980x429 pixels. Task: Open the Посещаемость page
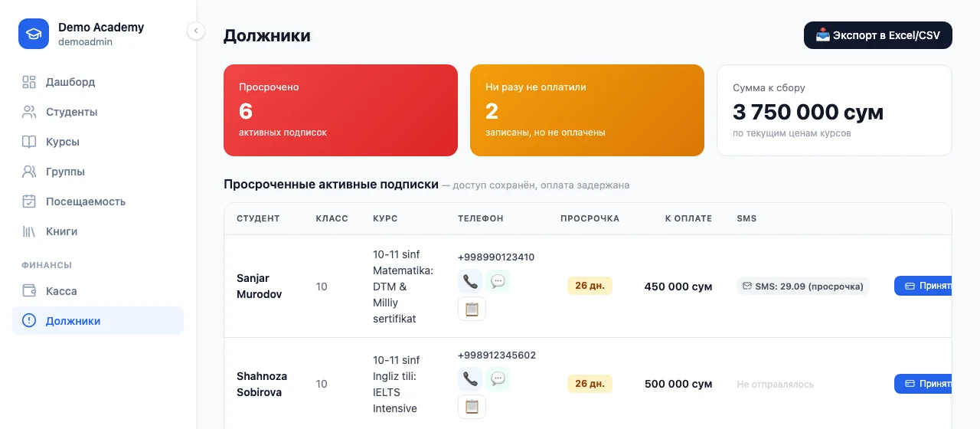98,201
